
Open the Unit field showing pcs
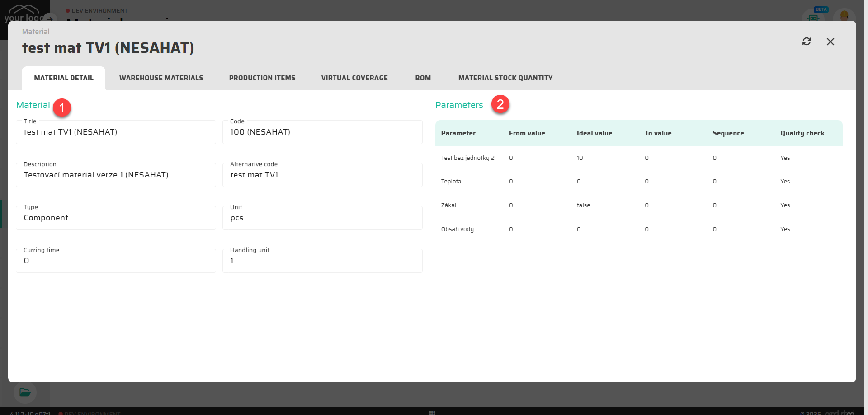click(x=322, y=218)
